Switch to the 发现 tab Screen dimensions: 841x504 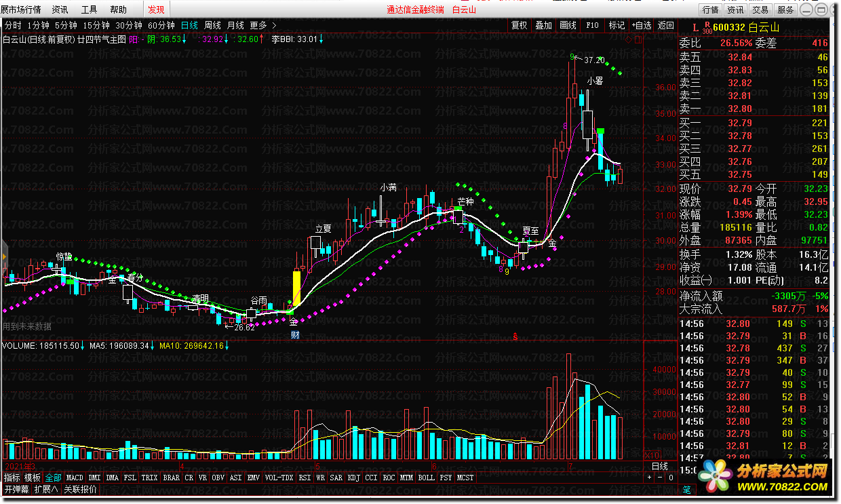[x=156, y=9]
